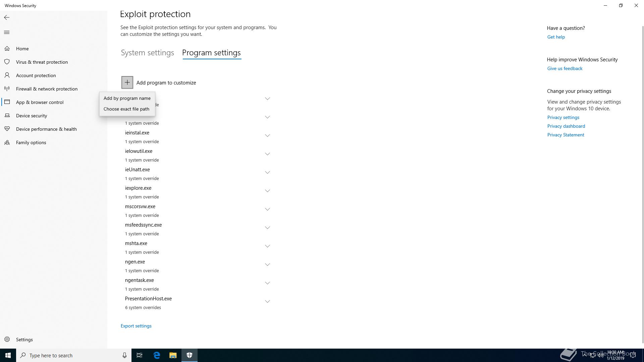Expand PresentationHost.exe overrides chevron
This screenshot has width=644, height=362.
click(267, 302)
